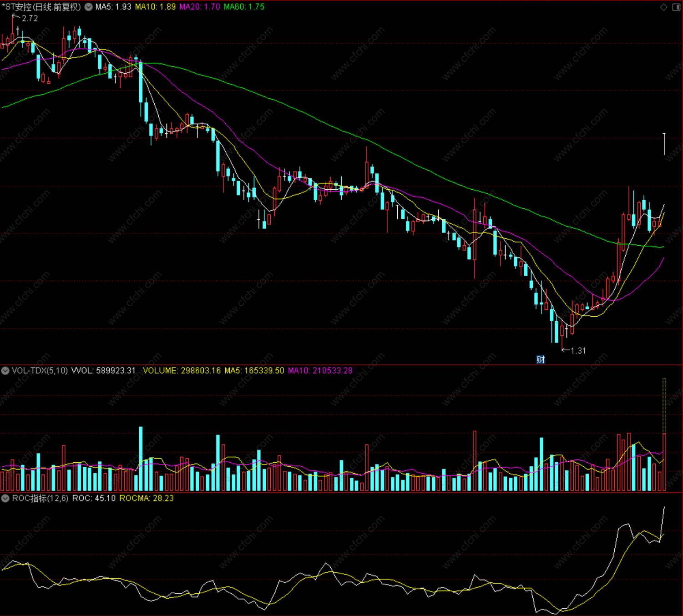The image size is (683, 616).
Task: Open the VOL-TDX indicator dropdown arrow
Action: [5, 371]
